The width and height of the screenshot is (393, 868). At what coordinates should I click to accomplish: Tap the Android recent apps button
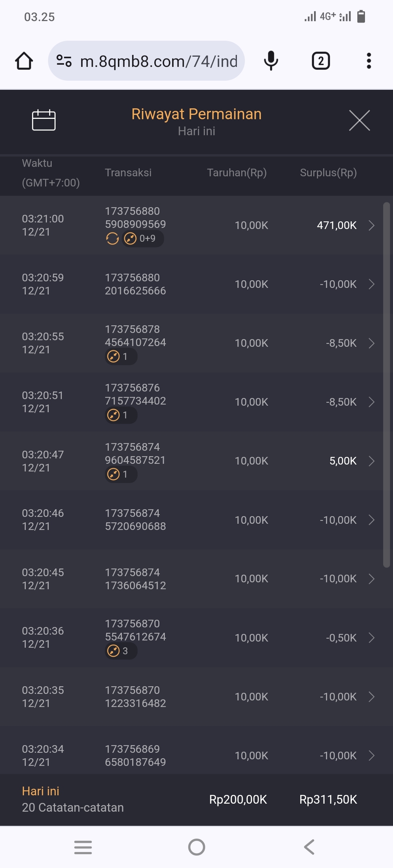pyautogui.click(x=83, y=847)
